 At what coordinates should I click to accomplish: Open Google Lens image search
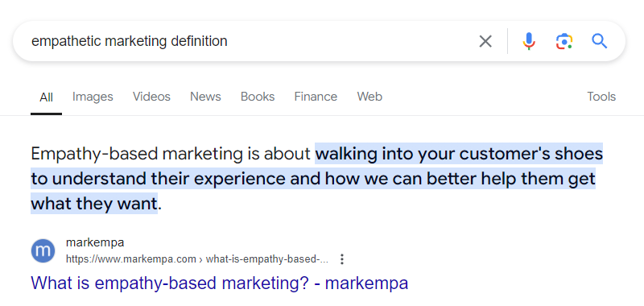pyautogui.click(x=564, y=42)
